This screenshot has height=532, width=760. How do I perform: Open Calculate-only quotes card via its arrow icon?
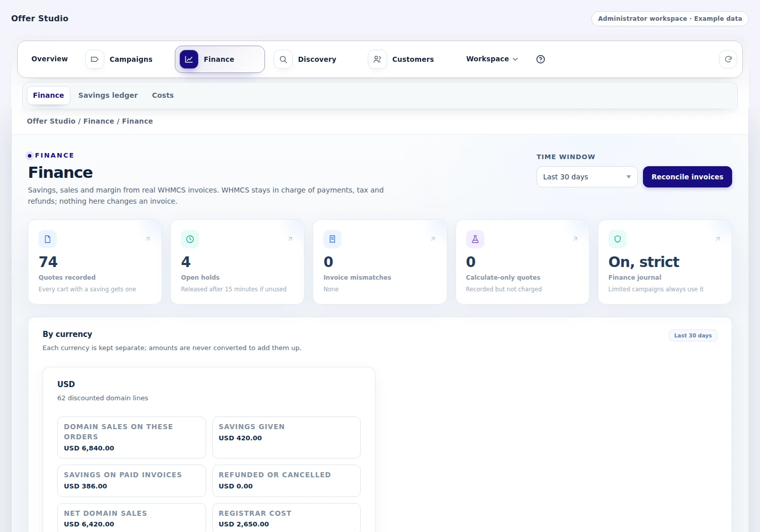point(576,239)
